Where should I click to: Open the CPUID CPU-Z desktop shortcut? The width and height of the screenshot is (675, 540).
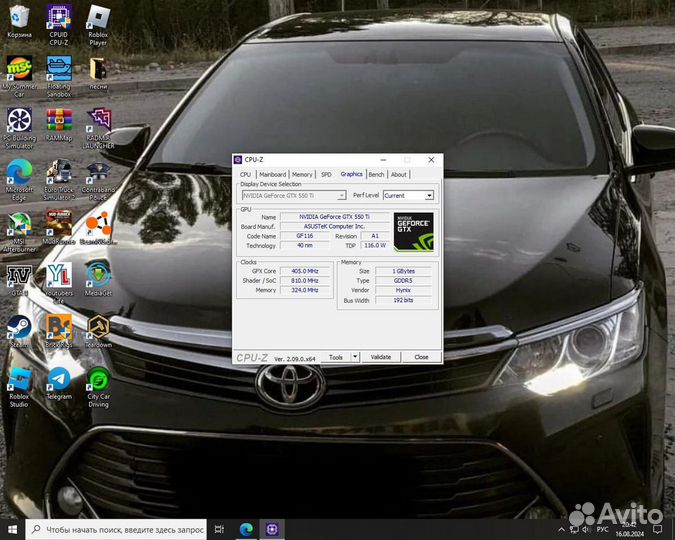tap(58, 19)
